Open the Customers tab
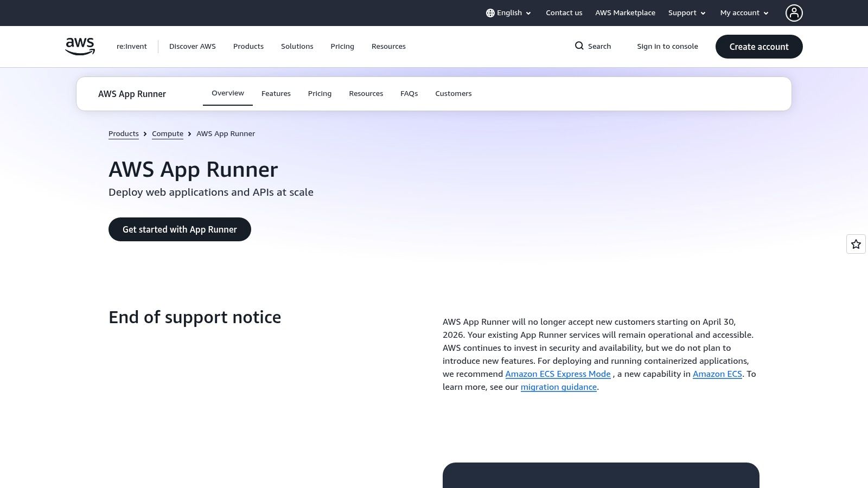868x488 pixels. (454, 94)
